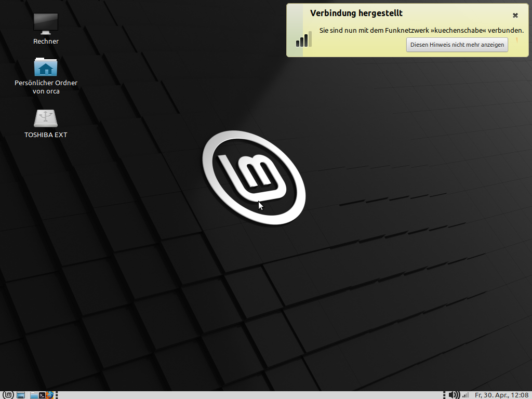Select the TOSHIBA EXT drive icon

coord(46,118)
